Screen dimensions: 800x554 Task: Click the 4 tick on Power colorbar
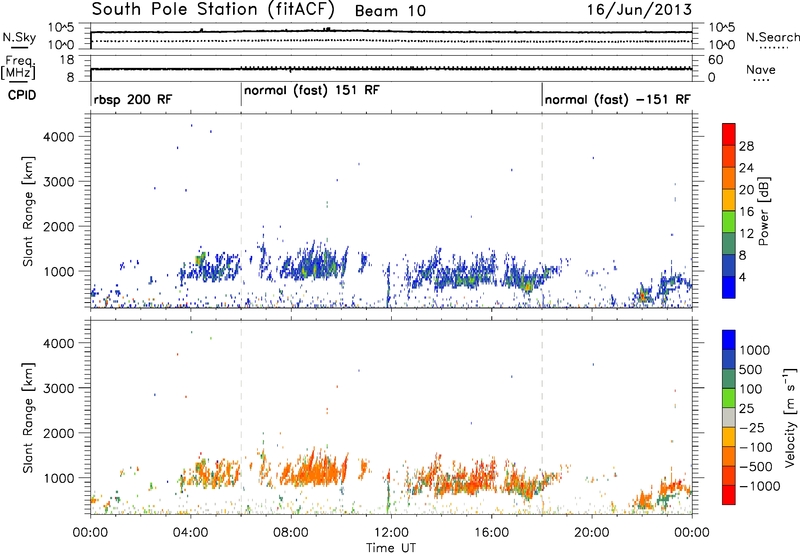(743, 277)
